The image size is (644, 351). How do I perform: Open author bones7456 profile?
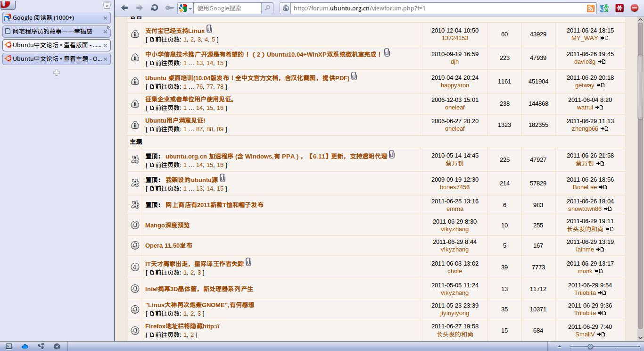(x=455, y=187)
